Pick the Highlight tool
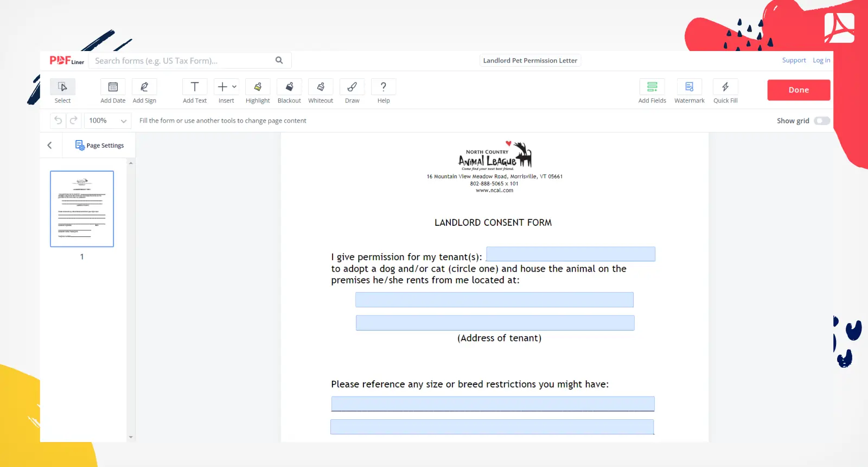Viewport: 868px width, 467px height. click(258, 91)
